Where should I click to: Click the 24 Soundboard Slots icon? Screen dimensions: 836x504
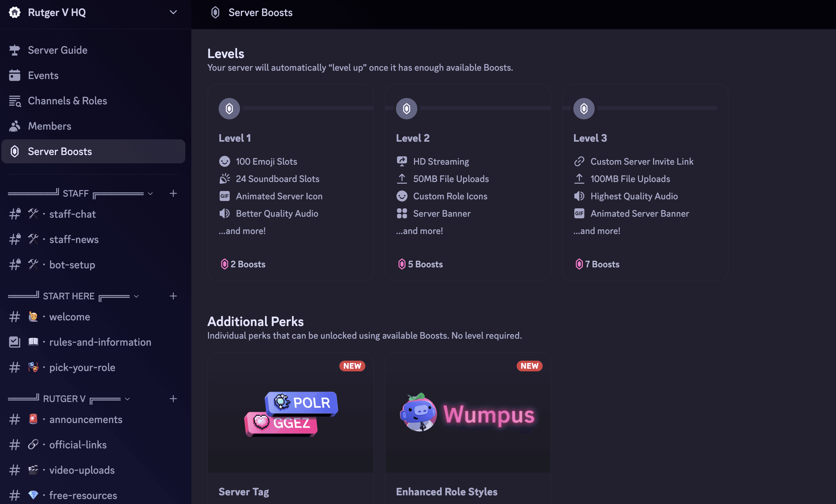click(225, 179)
